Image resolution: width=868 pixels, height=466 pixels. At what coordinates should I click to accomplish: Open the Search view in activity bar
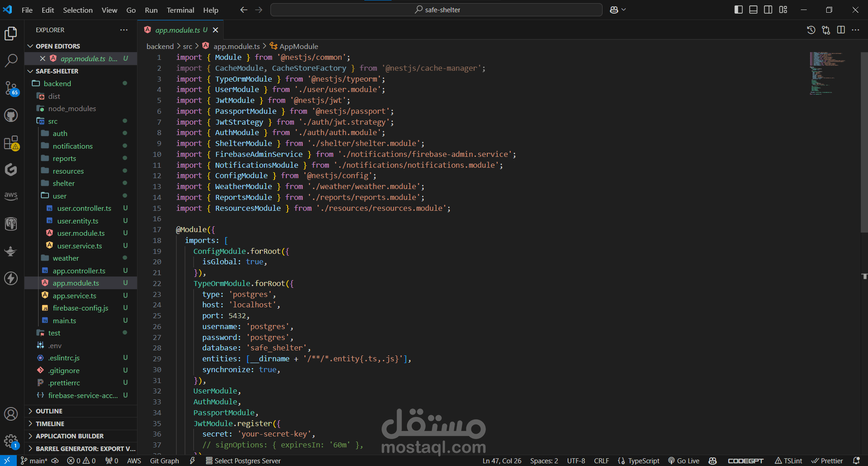point(11,60)
